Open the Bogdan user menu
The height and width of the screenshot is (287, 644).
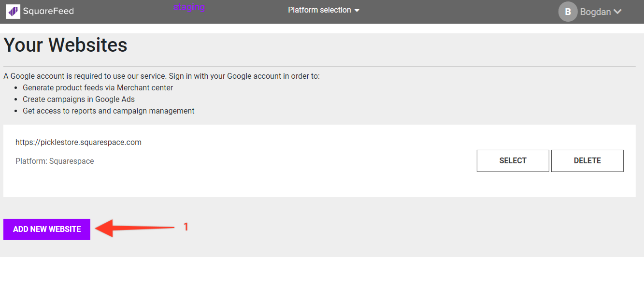click(595, 12)
